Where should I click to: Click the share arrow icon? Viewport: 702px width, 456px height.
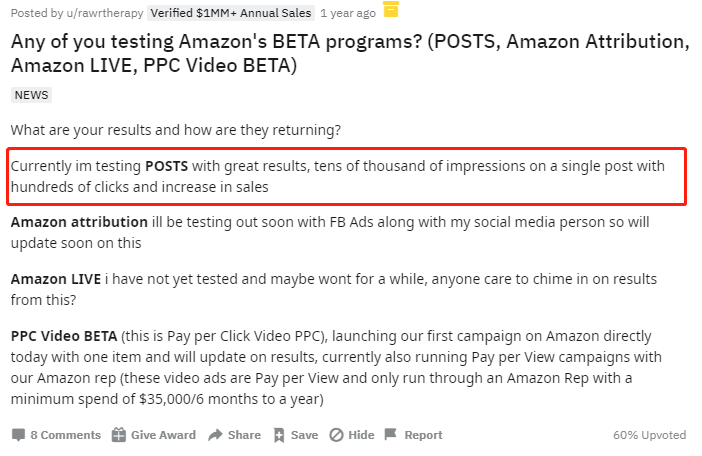pos(215,435)
